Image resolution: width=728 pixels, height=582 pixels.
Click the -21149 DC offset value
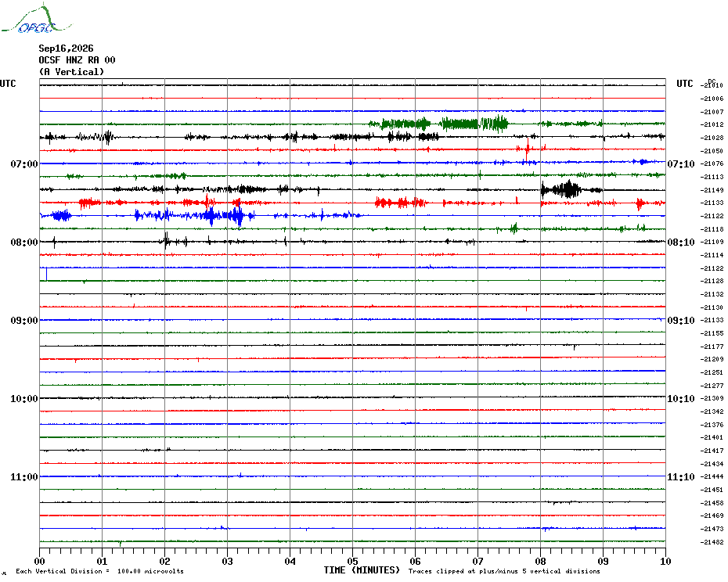pyautogui.click(x=712, y=190)
